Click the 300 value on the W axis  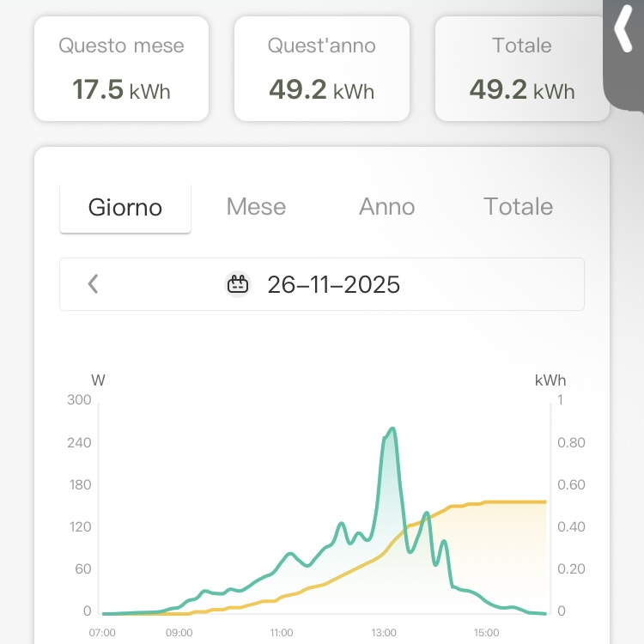pos(80,399)
